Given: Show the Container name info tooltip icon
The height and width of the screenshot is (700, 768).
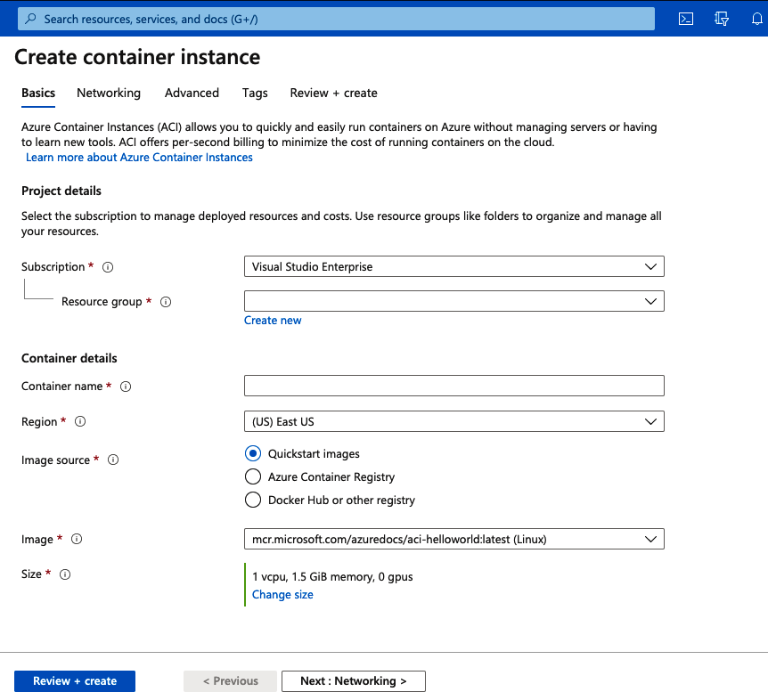Looking at the screenshot, I should coord(126,387).
